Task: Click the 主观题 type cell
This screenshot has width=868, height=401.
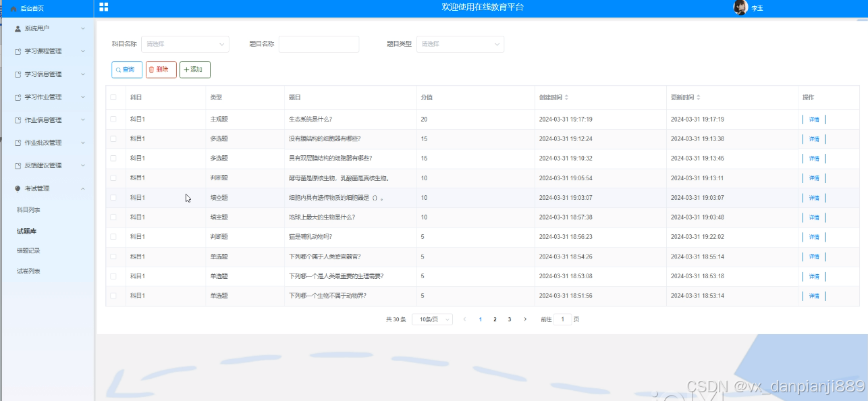Action: [219, 119]
